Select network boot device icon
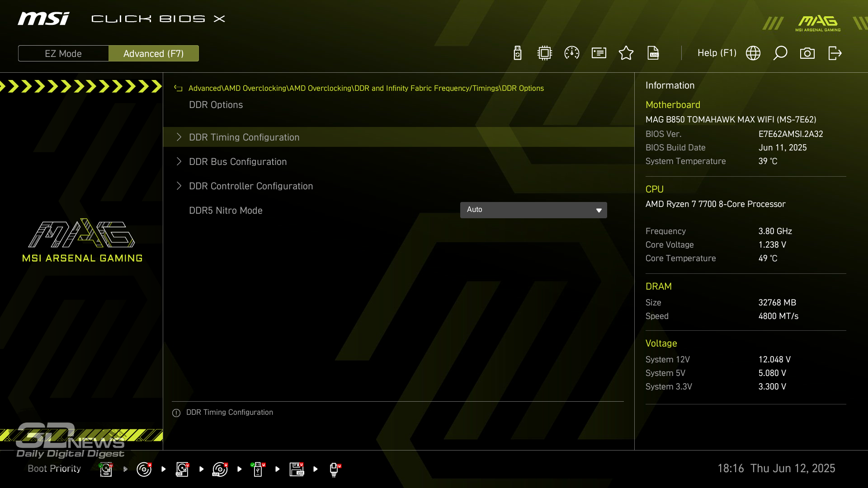 click(335, 470)
